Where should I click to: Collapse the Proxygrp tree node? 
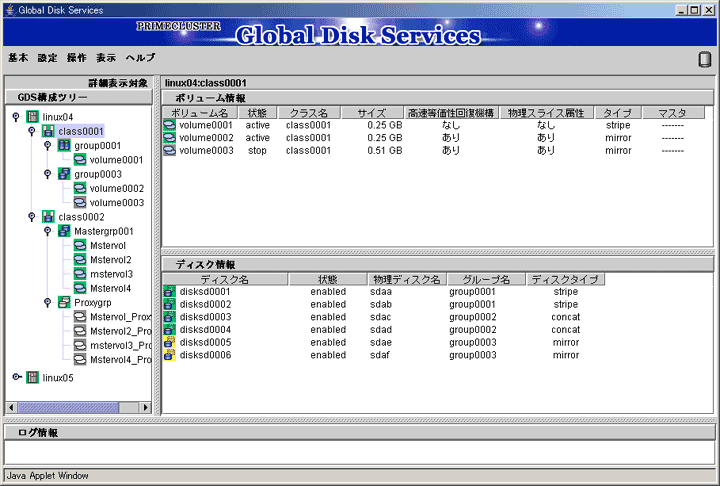(x=48, y=302)
